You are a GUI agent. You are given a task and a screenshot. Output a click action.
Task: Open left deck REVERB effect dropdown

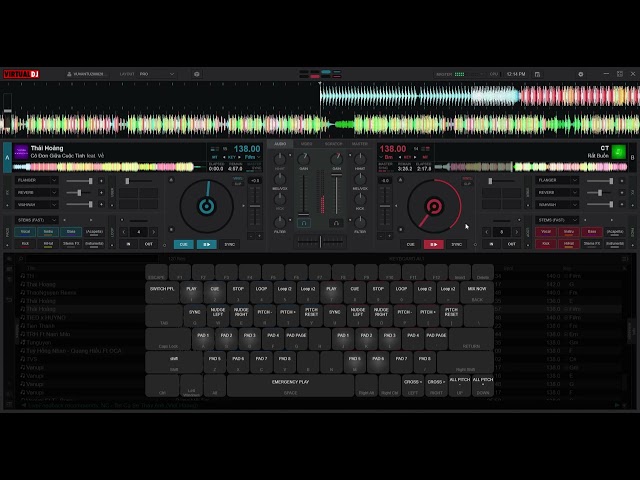coord(36,193)
